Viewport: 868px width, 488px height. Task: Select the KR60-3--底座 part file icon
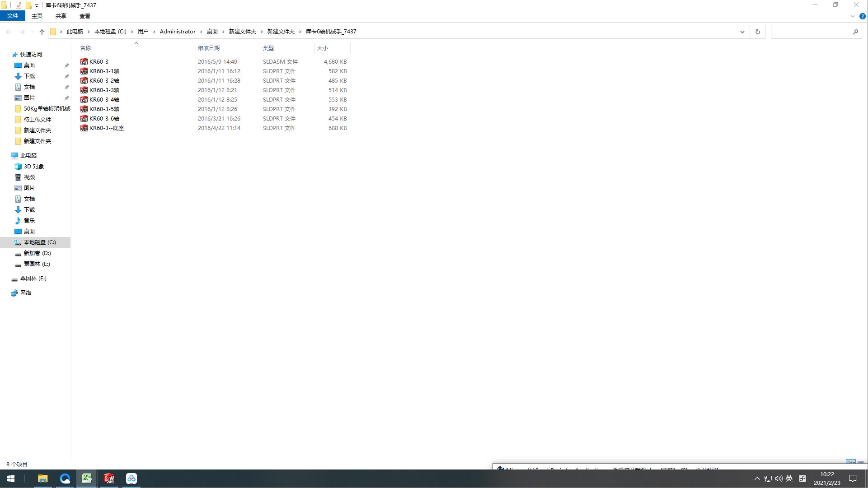[84, 128]
